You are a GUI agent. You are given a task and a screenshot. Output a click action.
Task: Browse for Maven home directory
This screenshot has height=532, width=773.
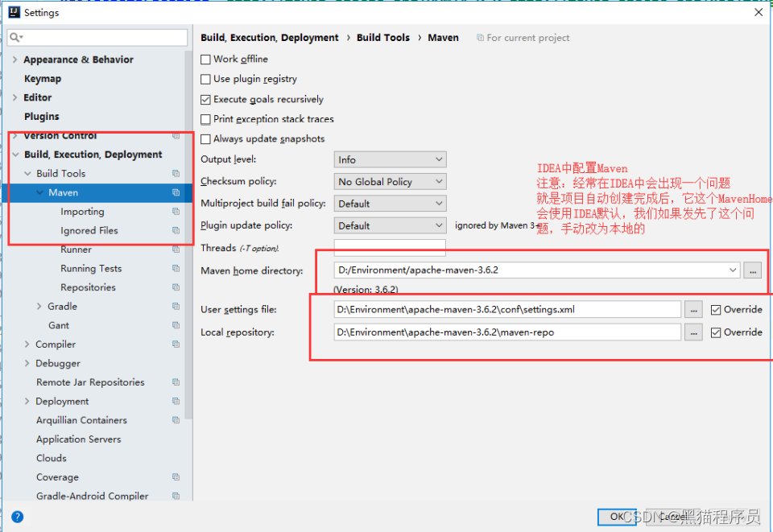[x=752, y=270]
